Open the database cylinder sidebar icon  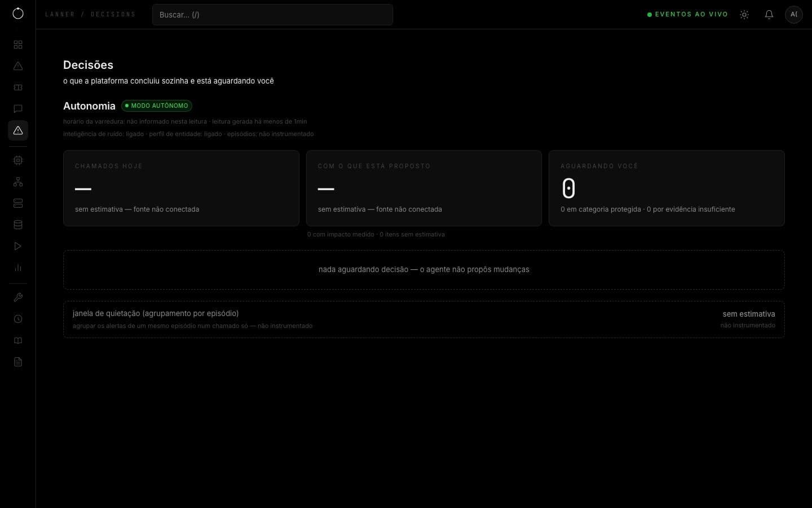coord(18,225)
